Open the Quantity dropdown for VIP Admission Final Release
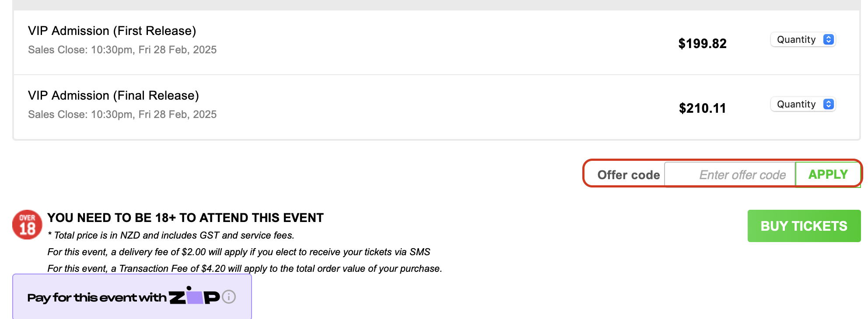 click(x=803, y=104)
